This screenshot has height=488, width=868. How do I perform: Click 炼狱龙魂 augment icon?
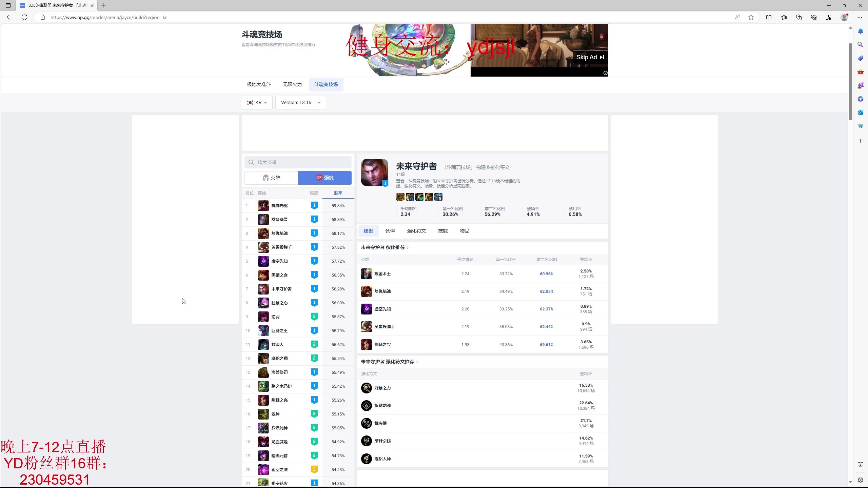(366, 406)
